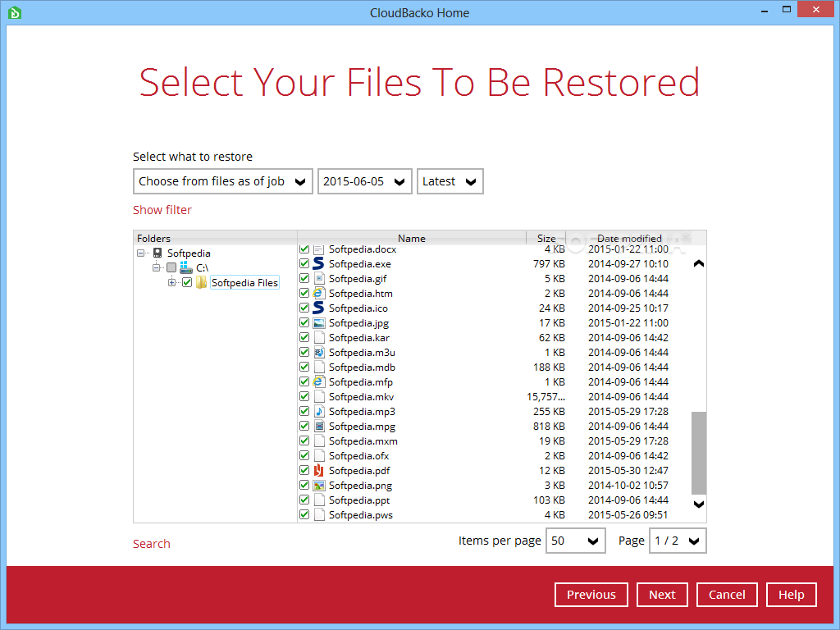This screenshot has height=630, width=840.
Task: Click the Folders panel header
Action: click(x=216, y=239)
